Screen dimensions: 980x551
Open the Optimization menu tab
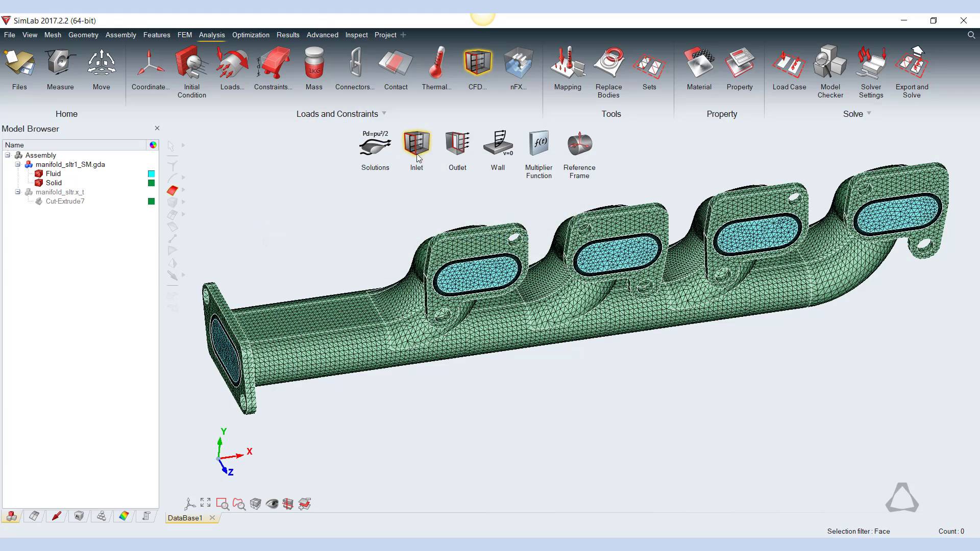click(x=250, y=35)
